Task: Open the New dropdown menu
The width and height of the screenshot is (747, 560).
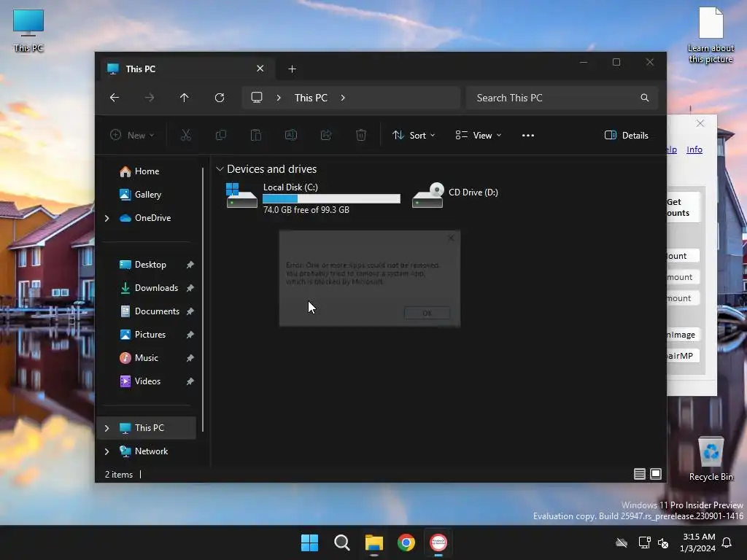Action: pos(132,135)
